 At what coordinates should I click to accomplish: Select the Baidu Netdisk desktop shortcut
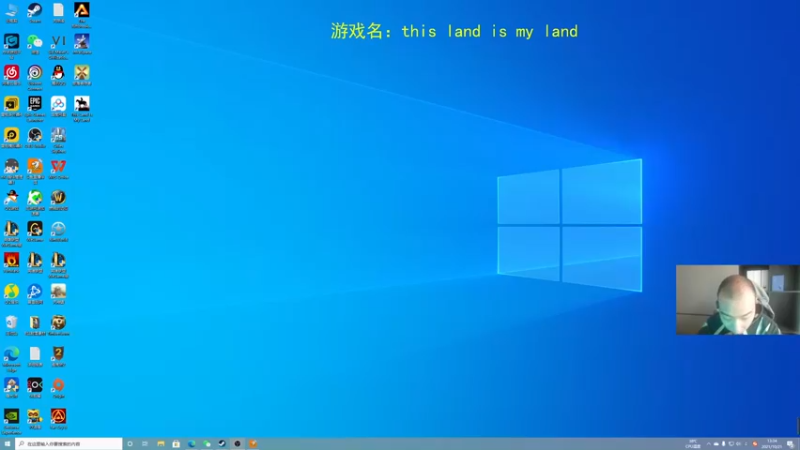pos(58,106)
